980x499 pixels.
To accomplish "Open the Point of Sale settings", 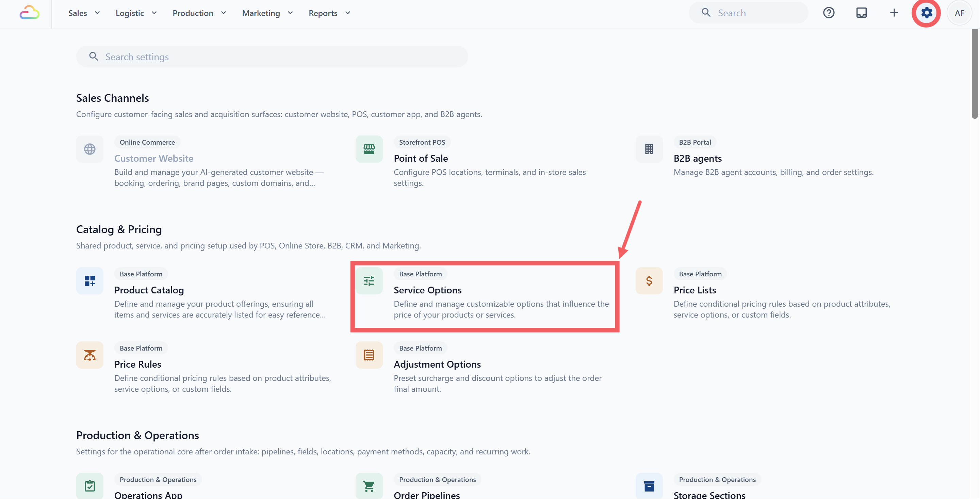I will (x=421, y=158).
